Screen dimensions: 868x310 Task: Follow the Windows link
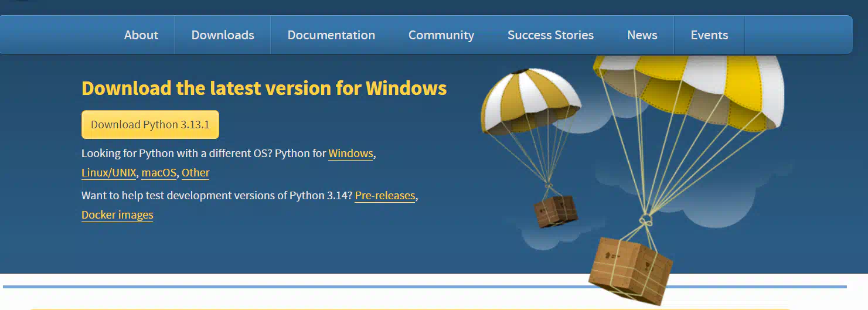coord(350,154)
